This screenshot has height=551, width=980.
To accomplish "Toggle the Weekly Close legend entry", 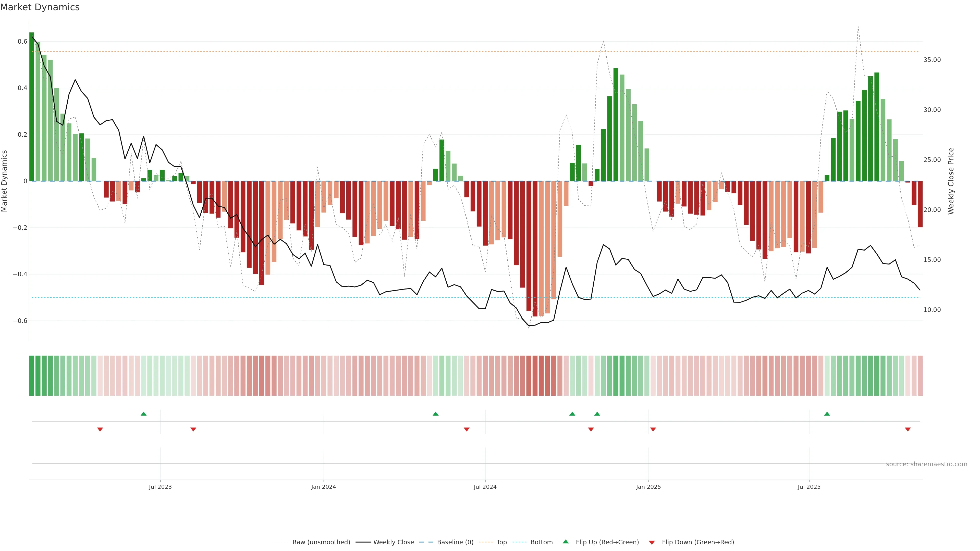I will [x=393, y=542].
